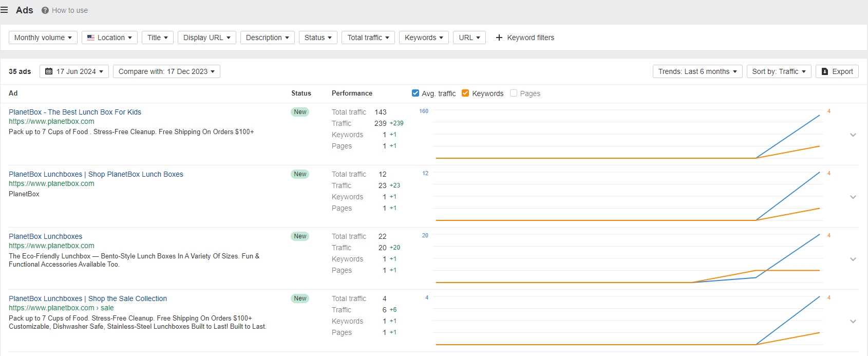Click the trend chart for Best Lunch Box ad

pyautogui.click(x=627, y=135)
